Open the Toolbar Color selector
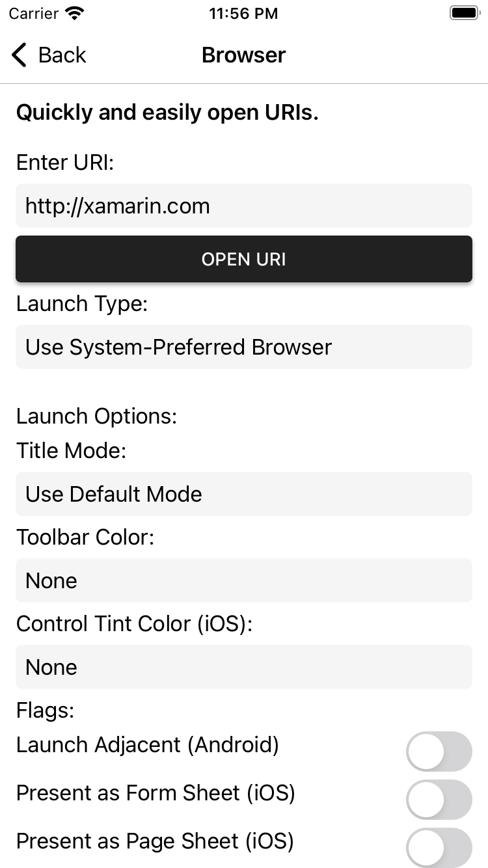This screenshot has height=868, width=488. (244, 580)
